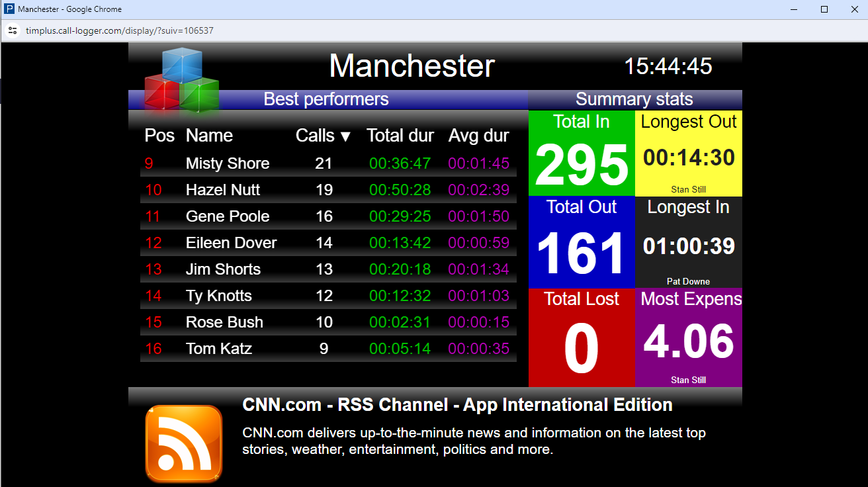Switch to the Best performers section header
The height and width of the screenshot is (487, 868).
[x=325, y=99]
